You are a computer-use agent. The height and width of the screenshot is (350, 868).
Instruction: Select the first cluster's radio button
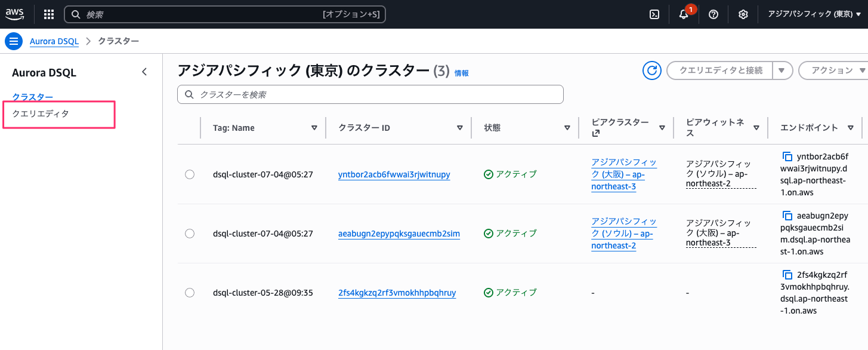pyautogui.click(x=190, y=174)
